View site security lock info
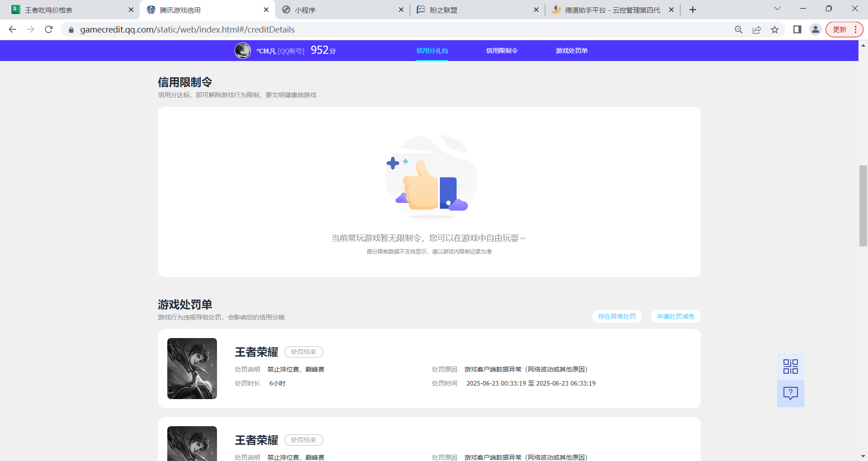Viewport: 868px width, 461px height. tap(71, 30)
